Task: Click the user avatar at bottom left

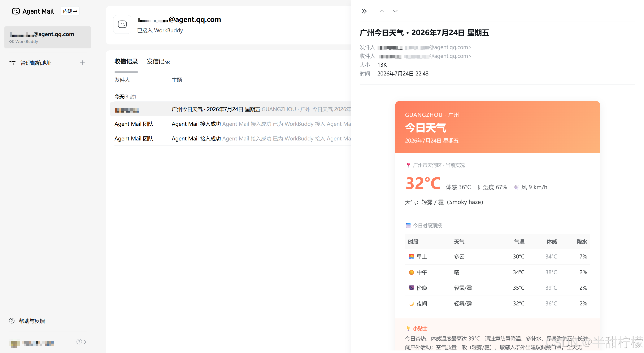Action: pos(14,344)
